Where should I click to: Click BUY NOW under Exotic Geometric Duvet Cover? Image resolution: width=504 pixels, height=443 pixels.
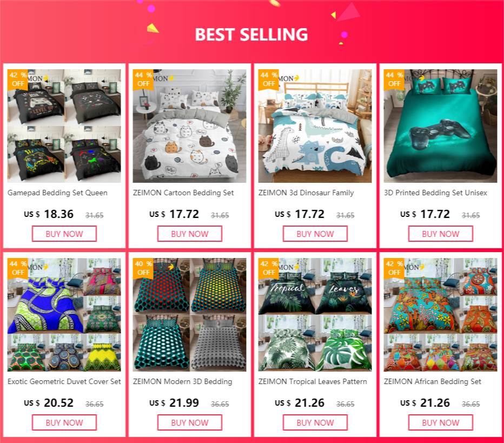64,422
